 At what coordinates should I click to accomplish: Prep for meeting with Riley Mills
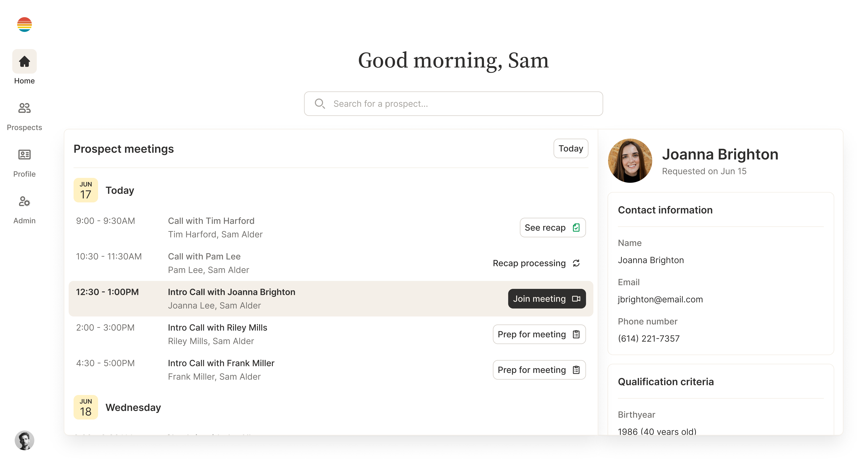(539, 334)
